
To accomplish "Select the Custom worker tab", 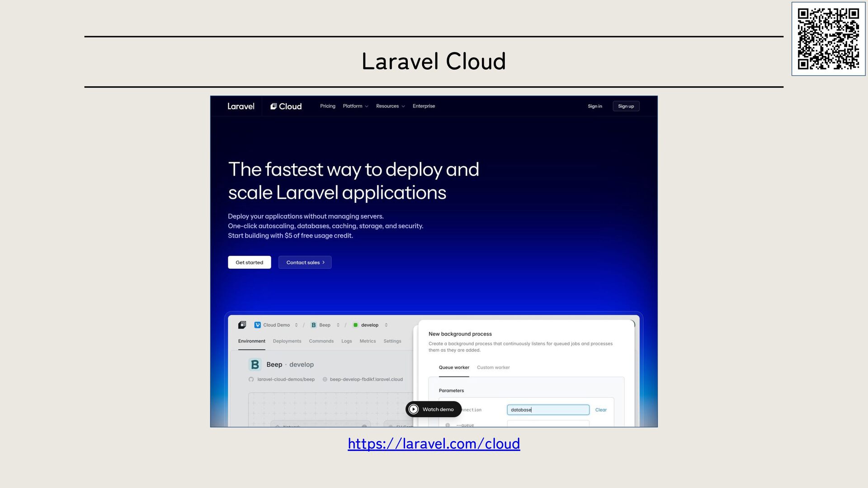I will tap(493, 367).
